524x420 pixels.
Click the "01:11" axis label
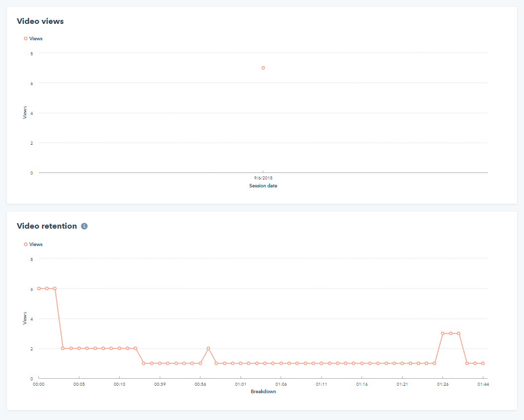pos(321,384)
